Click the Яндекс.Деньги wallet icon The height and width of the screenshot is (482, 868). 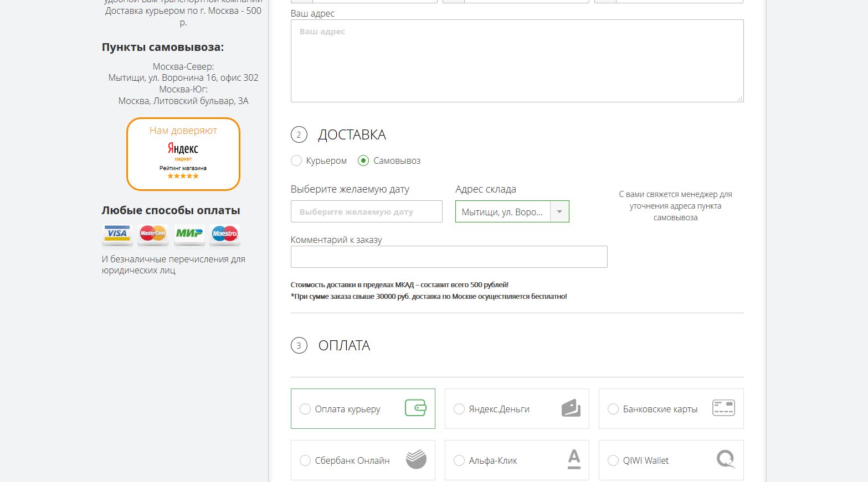click(x=571, y=408)
